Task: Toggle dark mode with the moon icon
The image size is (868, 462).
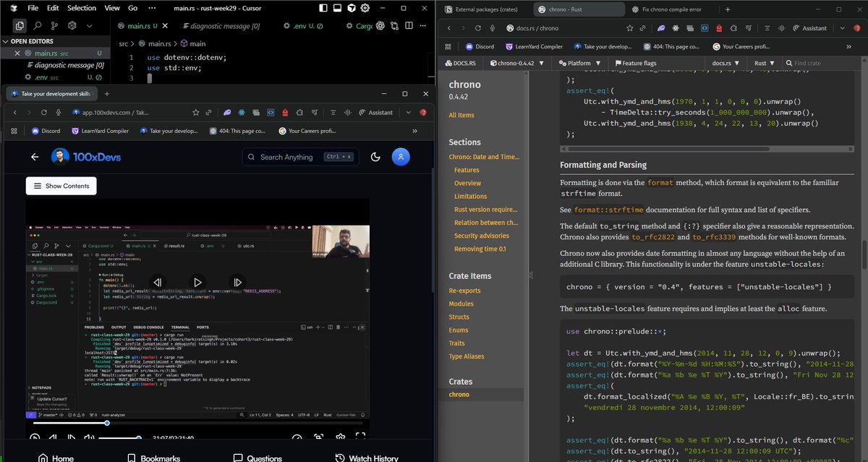Action: 375,157
